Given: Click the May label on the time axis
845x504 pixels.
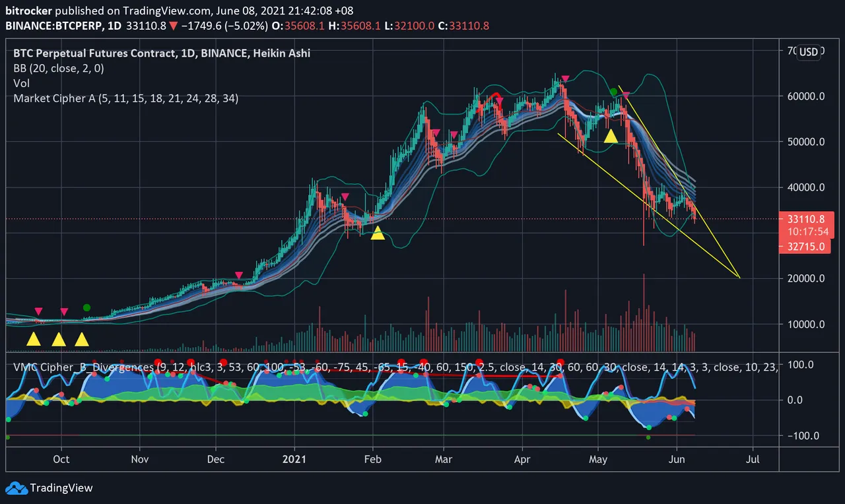Looking at the screenshot, I should [598, 458].
